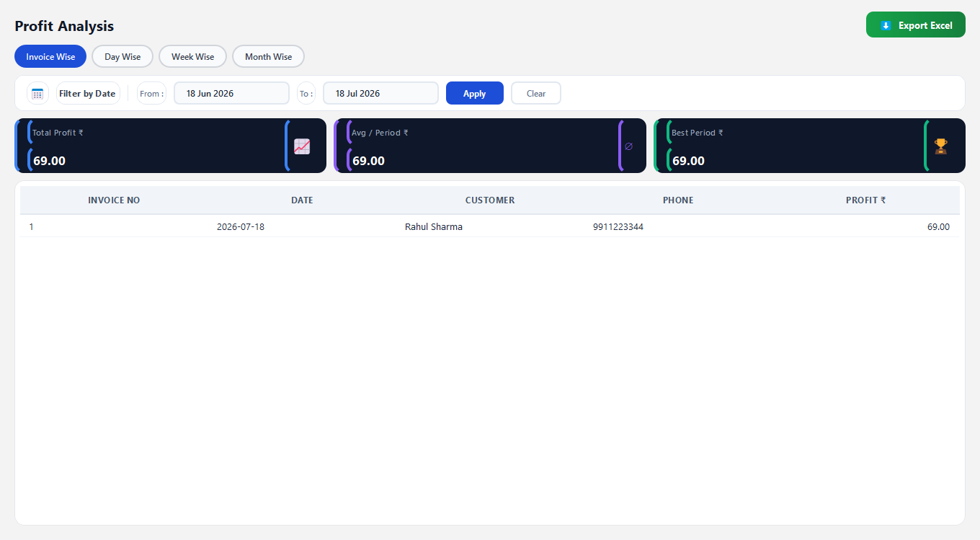Click the download arrow icon in Export Excel

pyautogui.click(x=886, y=25)
